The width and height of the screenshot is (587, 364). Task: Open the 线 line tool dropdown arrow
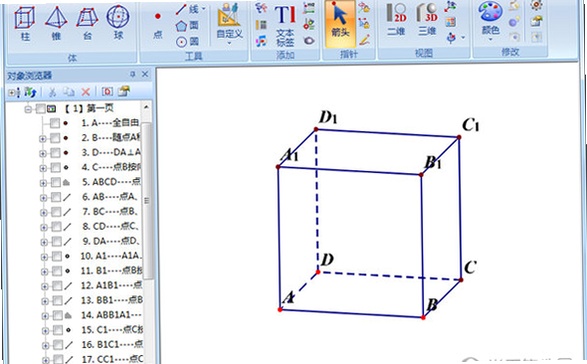pyautogui.click(x=204, y=8)
